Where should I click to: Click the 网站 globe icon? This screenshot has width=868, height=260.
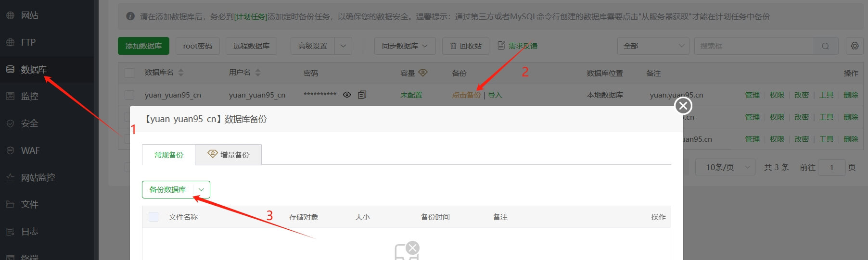pyautogui.click(x=10, y=15)
